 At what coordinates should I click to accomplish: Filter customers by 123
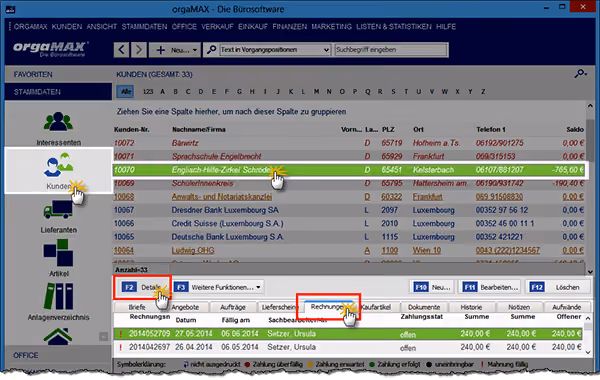click(x=148, y=91)
